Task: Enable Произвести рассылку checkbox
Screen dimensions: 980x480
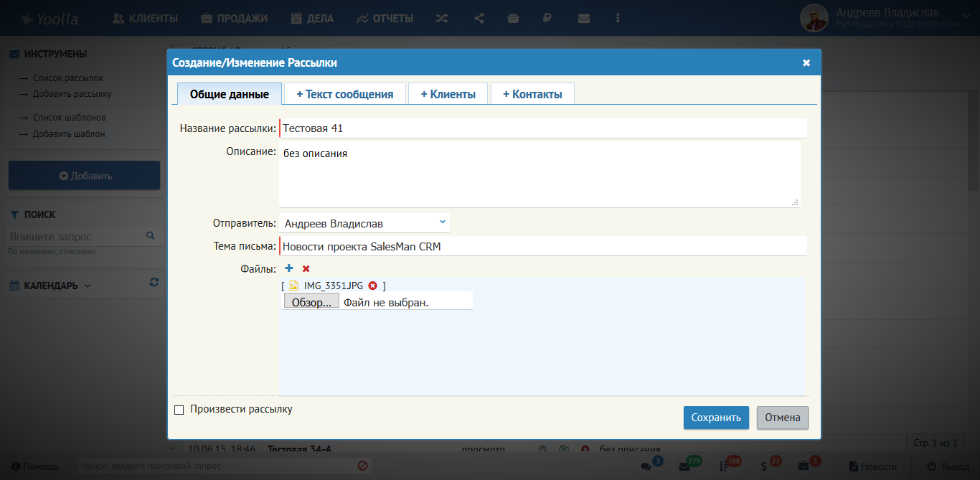Action: pyautogui.click(x=179, y=410)
